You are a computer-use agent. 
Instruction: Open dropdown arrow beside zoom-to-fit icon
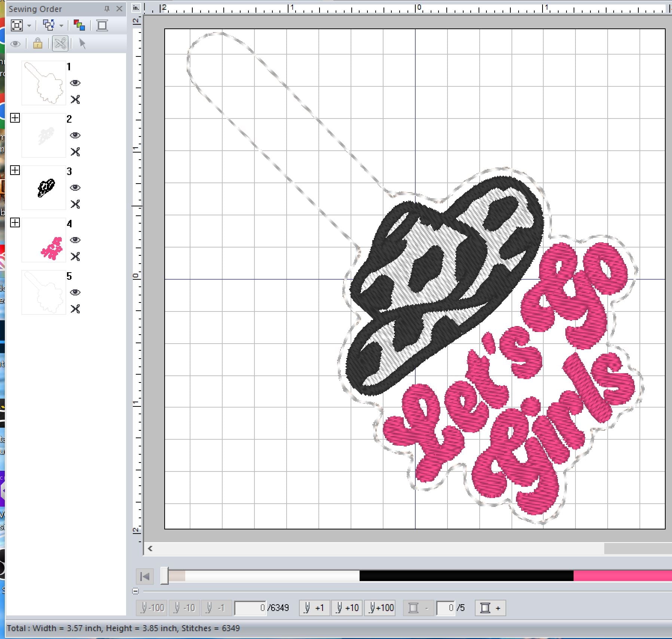pos(29,26)
